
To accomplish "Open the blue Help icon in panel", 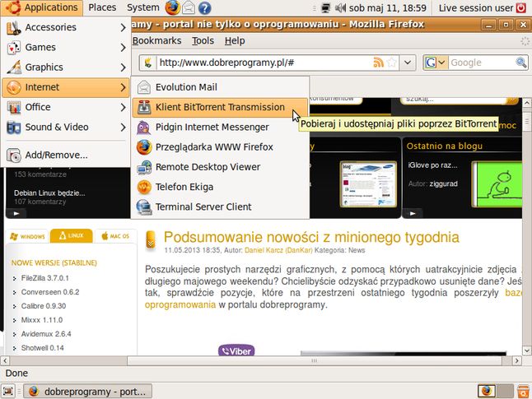I will [x=204, y=7].
